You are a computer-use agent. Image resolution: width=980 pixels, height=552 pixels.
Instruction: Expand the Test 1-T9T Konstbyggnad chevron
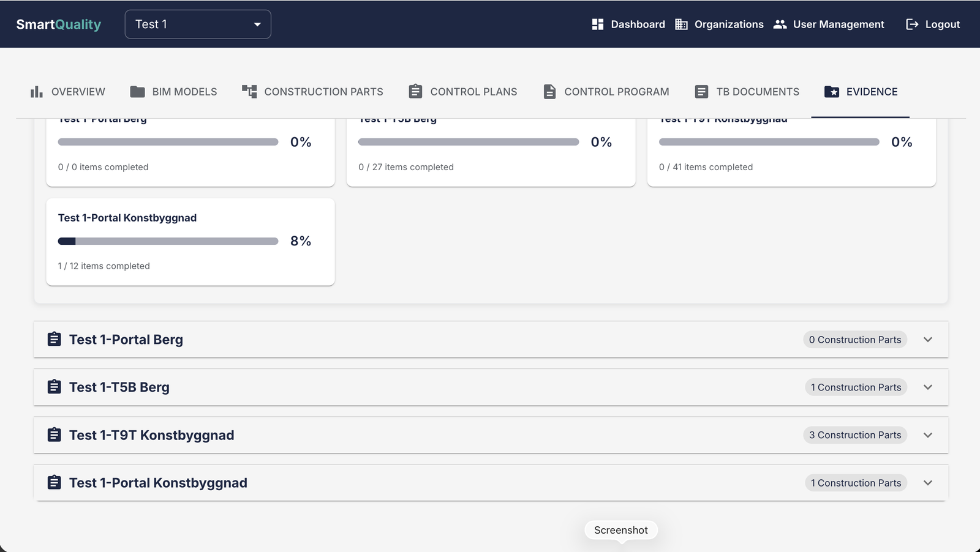coord(928,435)
